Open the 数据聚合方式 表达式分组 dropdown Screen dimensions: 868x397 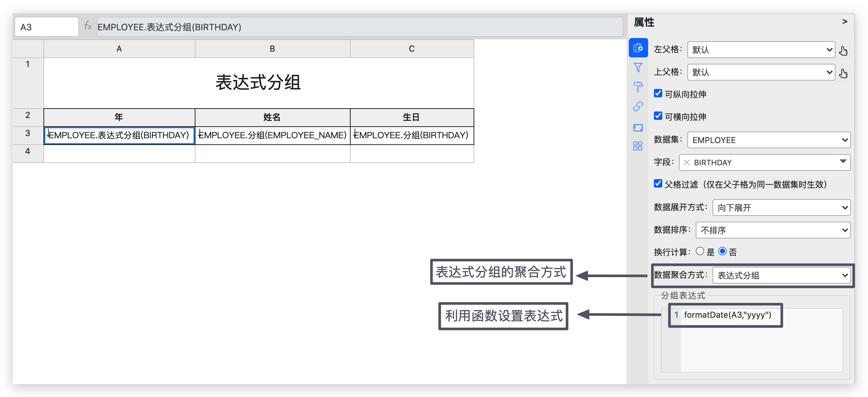[x=781, y=275]
